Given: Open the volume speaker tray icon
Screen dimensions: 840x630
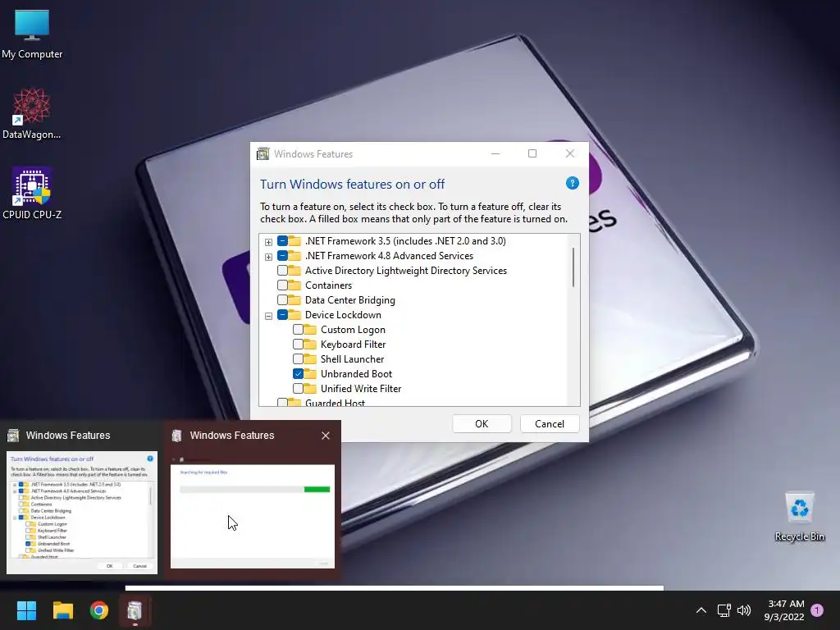Looking at the screenshot, I should pyautogui.click(x=744, y=610).
